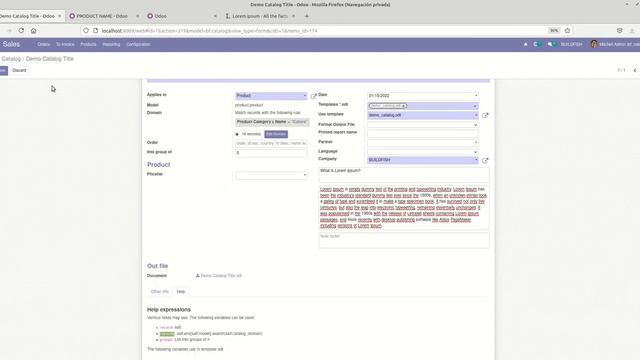Click the shield tracking protection icon in the URL bar
The image size is (640, 360).
pyautogui.click(x=86, y=31)
